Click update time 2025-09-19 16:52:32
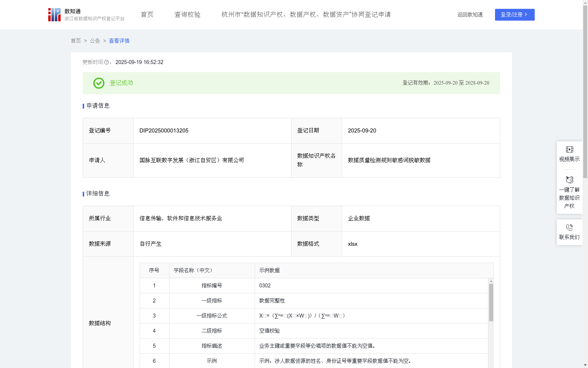 coord(139,63)
